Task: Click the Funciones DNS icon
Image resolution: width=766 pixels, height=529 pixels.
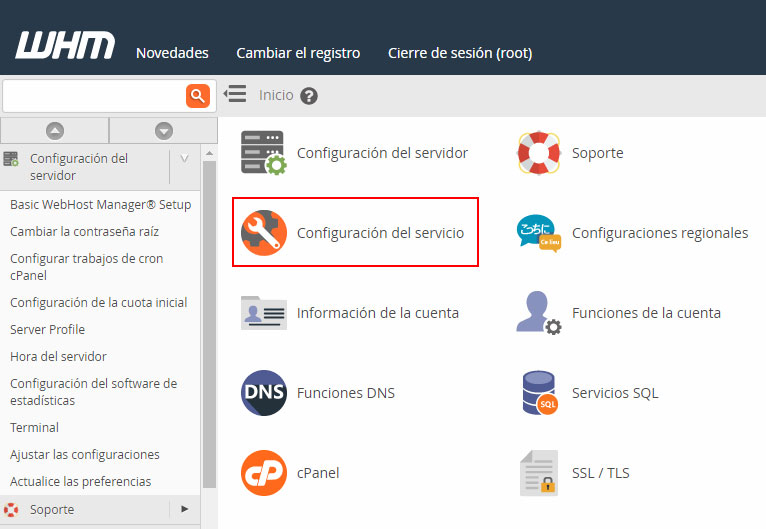Action: tap(264, 393)
